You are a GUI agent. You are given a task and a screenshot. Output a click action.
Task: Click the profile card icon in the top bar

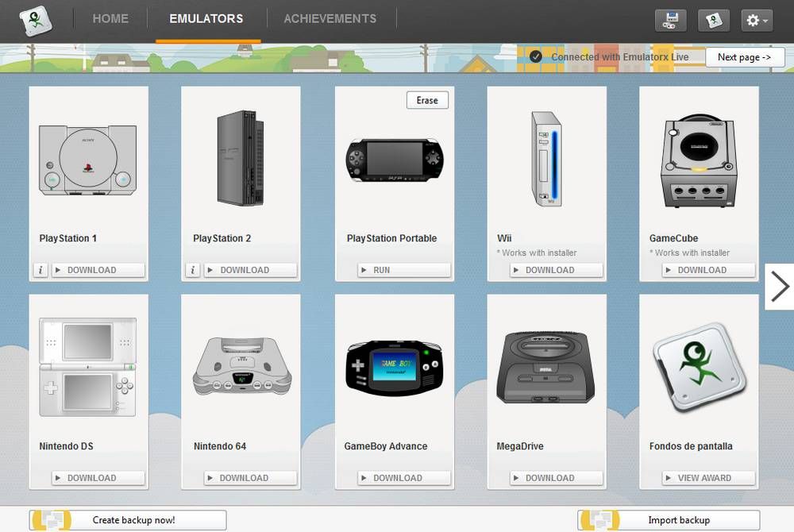(714, 20)
